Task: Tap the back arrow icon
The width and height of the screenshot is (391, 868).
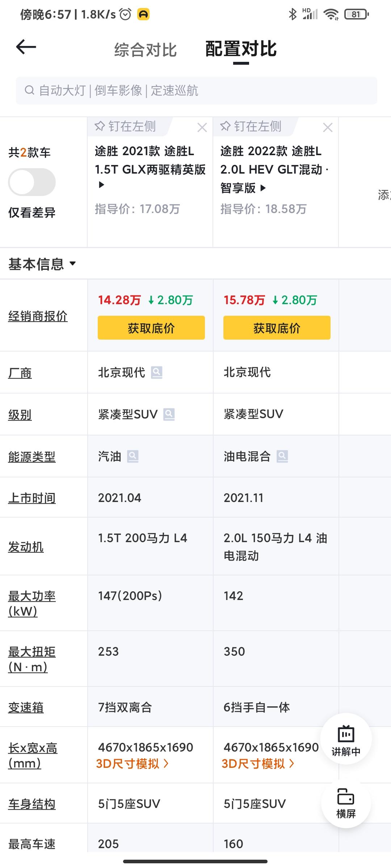Action: (x=26, y=47)
